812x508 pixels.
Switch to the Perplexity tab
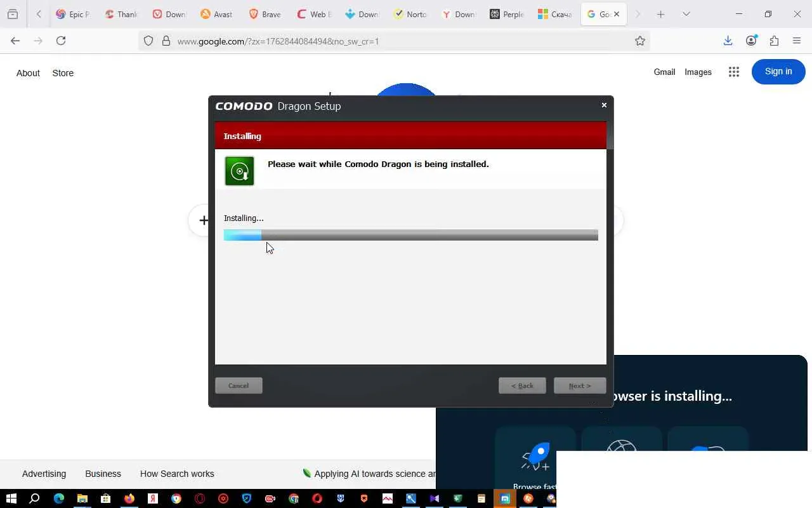(x=506, y=14)
